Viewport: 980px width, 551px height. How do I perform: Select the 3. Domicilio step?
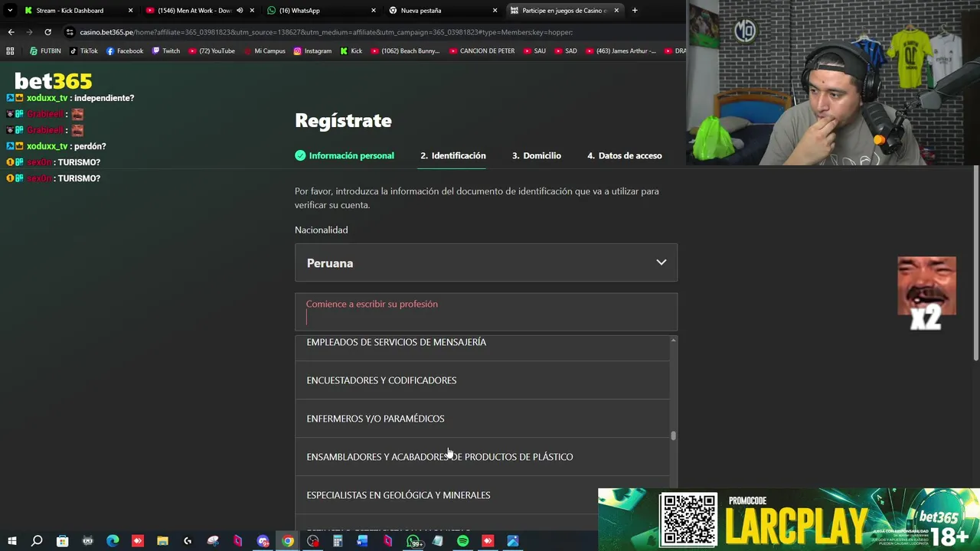[536, 155]
